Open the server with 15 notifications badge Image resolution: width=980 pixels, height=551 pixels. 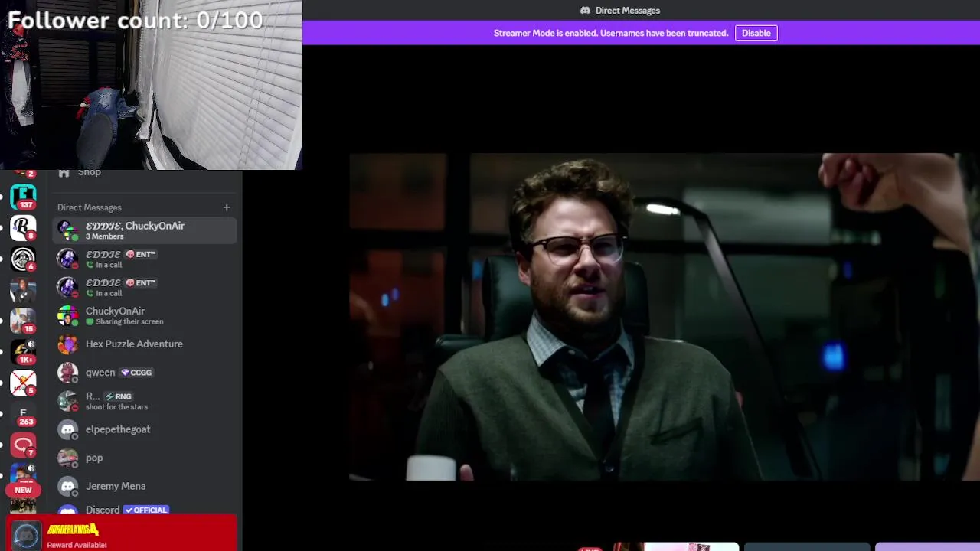23,321
